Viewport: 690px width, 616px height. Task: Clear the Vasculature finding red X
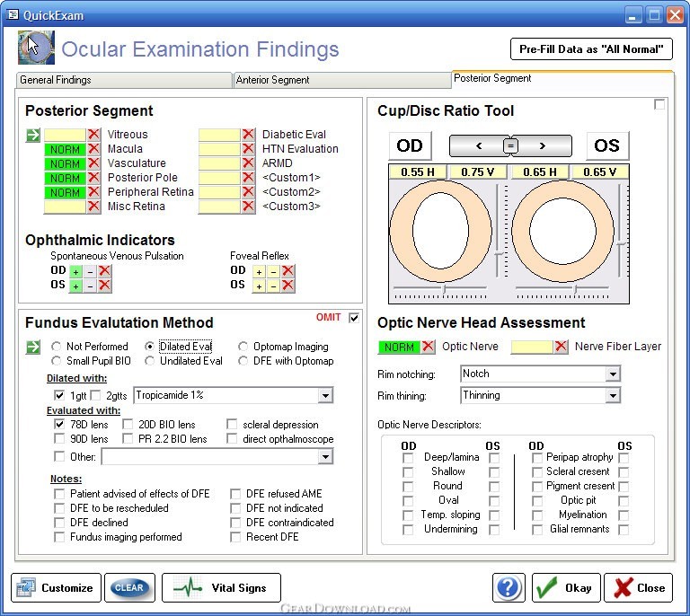pos(93,163)
